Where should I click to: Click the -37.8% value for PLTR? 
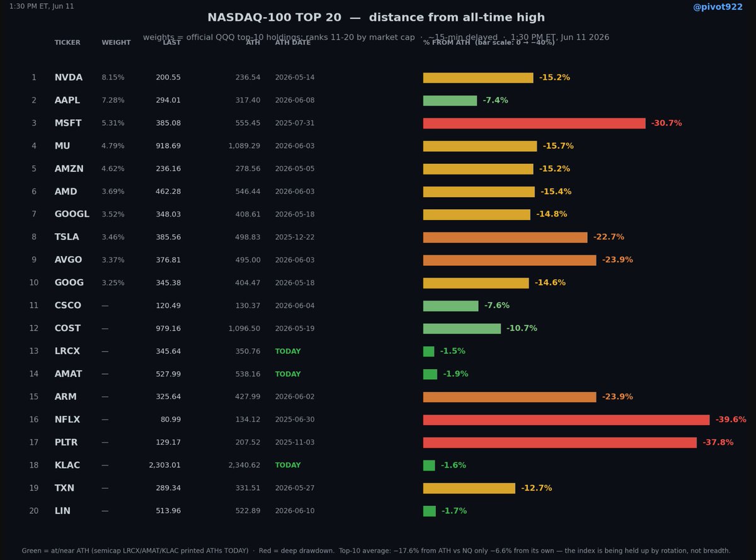[718, 442]
